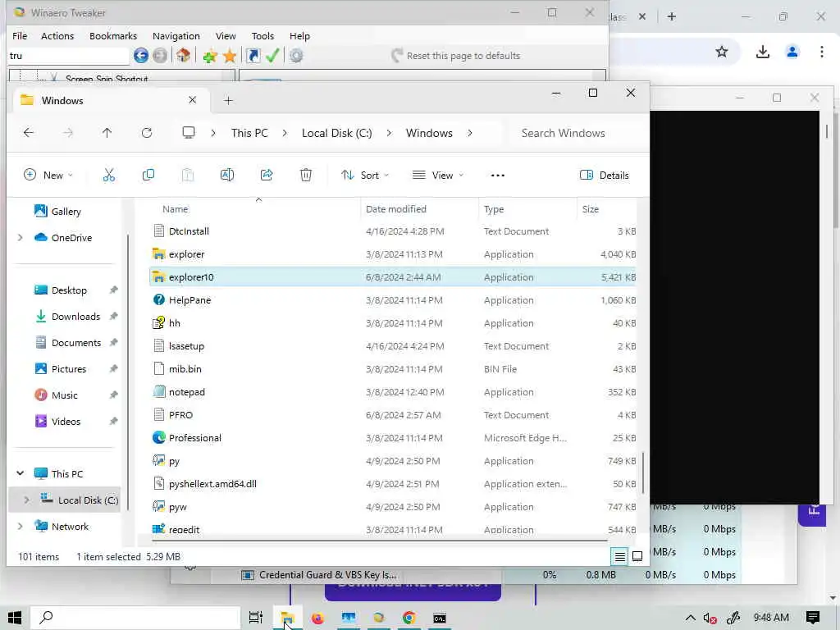840x630 pixels.
Task: Sort by Date modified column header
Action: (x=396, y=209)
